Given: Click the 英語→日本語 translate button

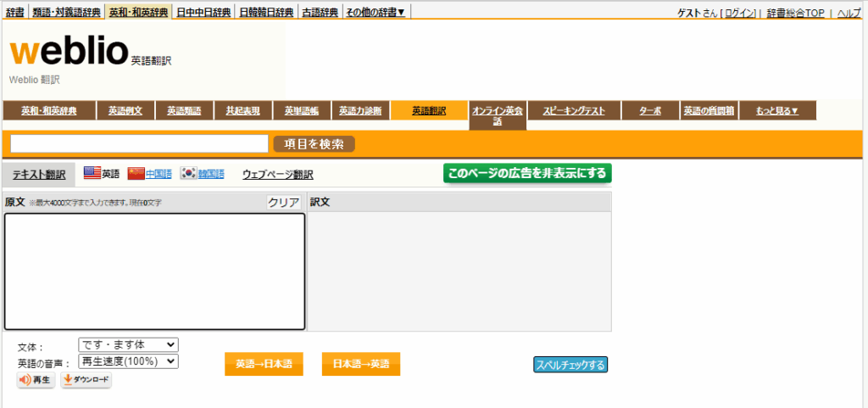Looking at the screenshot, I should (x=264, y=364).
